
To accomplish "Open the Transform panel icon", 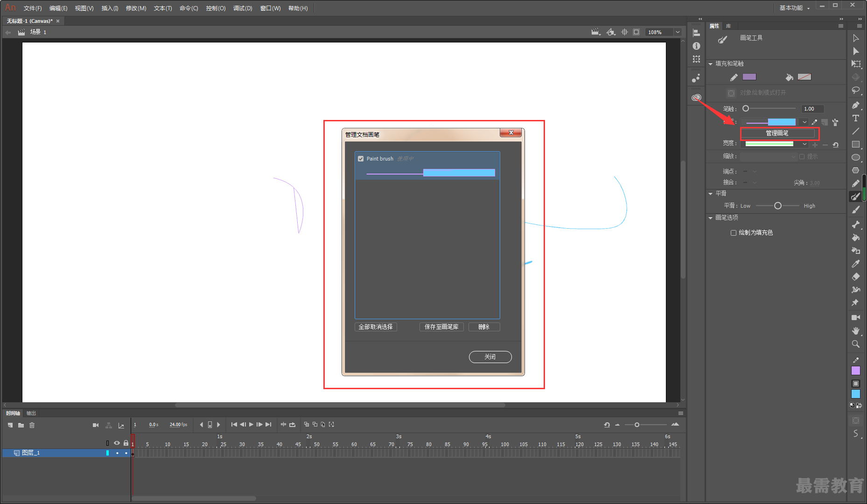I will click(x=696, y=59).
